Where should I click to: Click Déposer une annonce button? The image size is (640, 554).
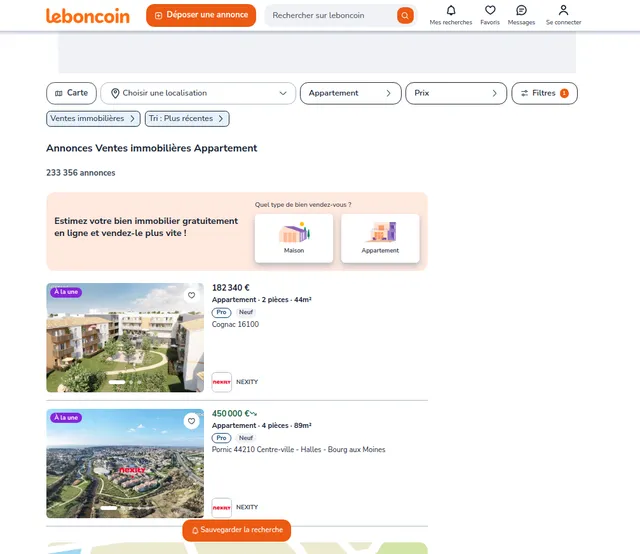[201, 15]
